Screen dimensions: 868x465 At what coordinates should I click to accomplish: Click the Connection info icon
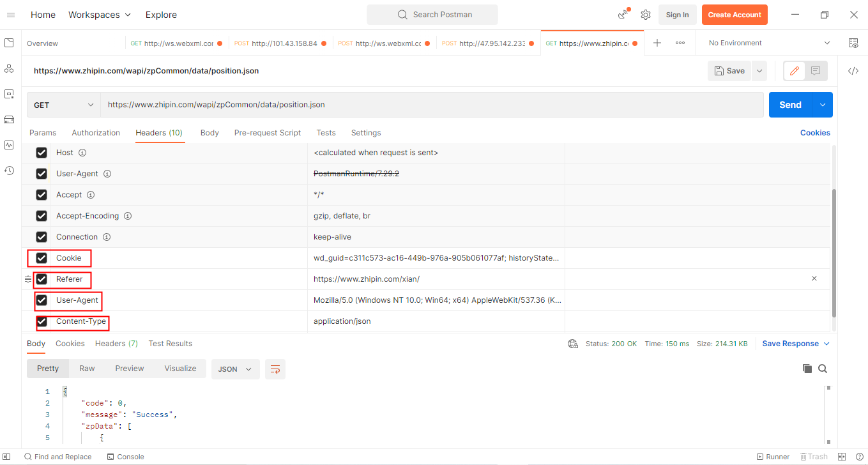(107, 237)
